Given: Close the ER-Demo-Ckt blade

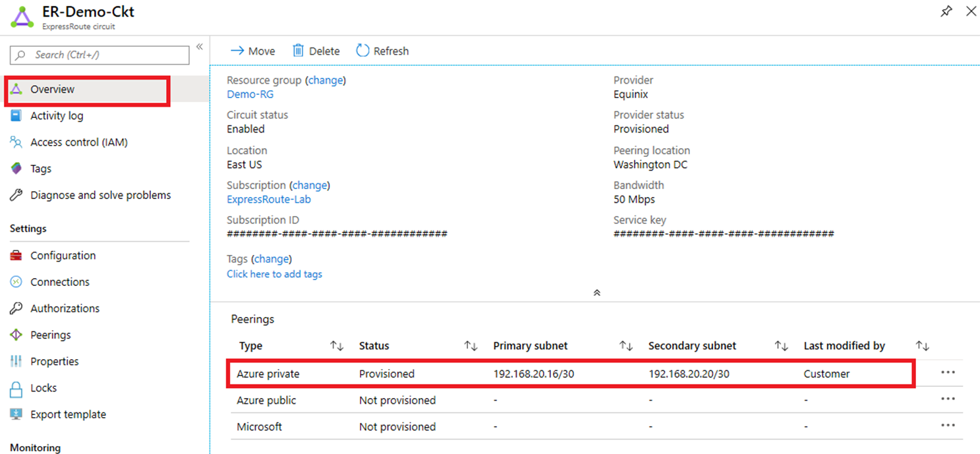Looking at the screenshot, I should (971, 11).
